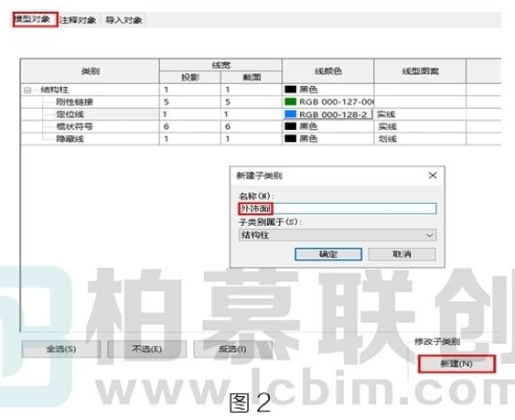Click projection line weight 5 for 刚性链接
Viewport: 515px width, 420px height.
[166, 102]
